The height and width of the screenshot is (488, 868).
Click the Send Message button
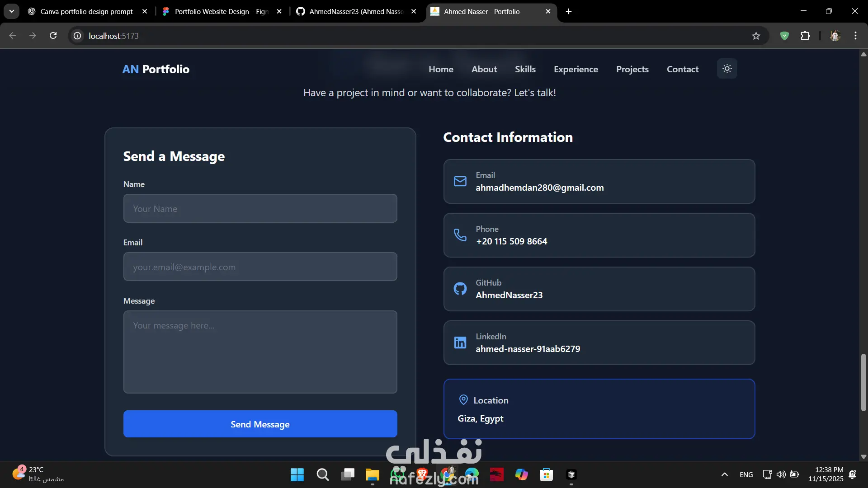coord(260,424)
